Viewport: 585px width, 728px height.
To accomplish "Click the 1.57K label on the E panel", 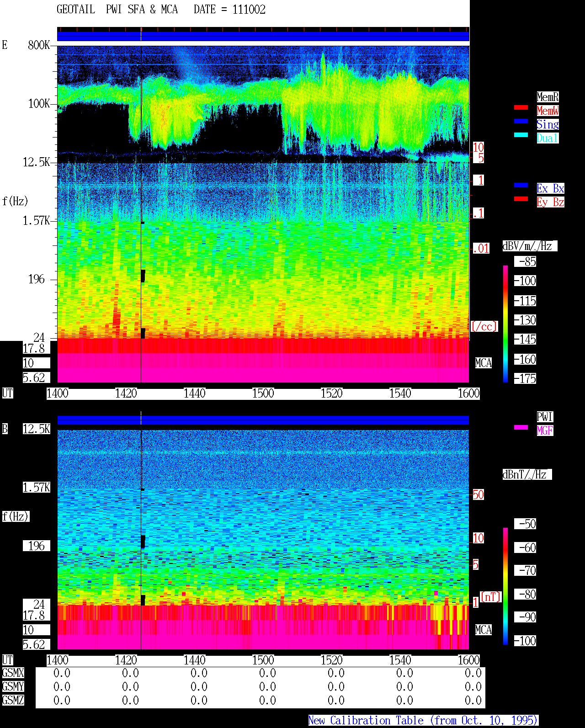I will [x=37, y=221].
